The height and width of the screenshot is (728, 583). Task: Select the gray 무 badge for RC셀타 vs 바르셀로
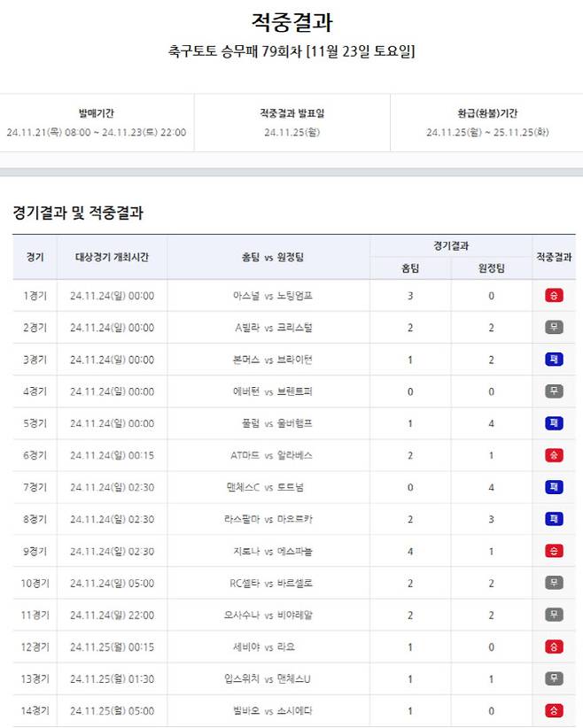(x=554, y=583)
